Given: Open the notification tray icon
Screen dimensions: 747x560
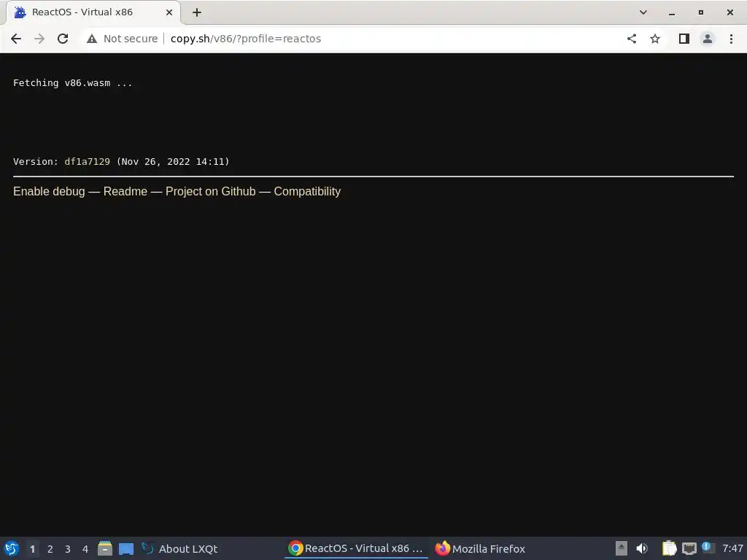Looking at the screenshot, I should [x=708, y=548].
